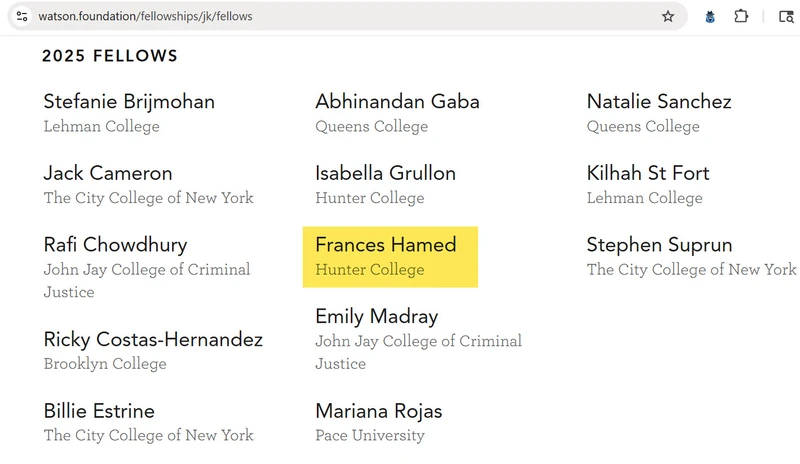Open Emily Madray's fellow profile
This screenshot has height=464, width=800.
(376, 317)
